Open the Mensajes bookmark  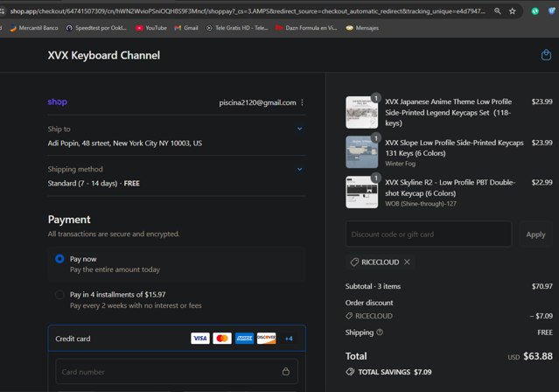362,28
